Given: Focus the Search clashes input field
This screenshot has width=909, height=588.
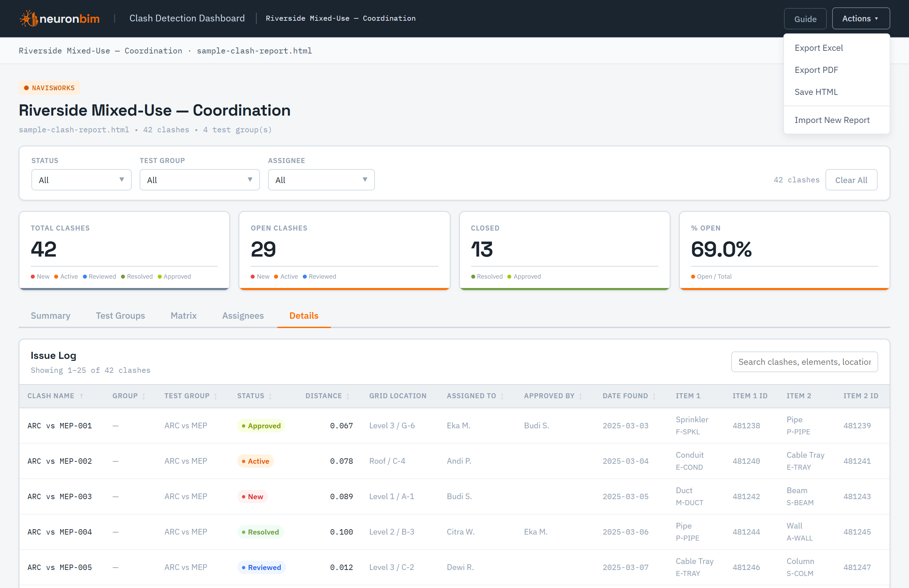Looking at the screenshot, I should 804,361.
